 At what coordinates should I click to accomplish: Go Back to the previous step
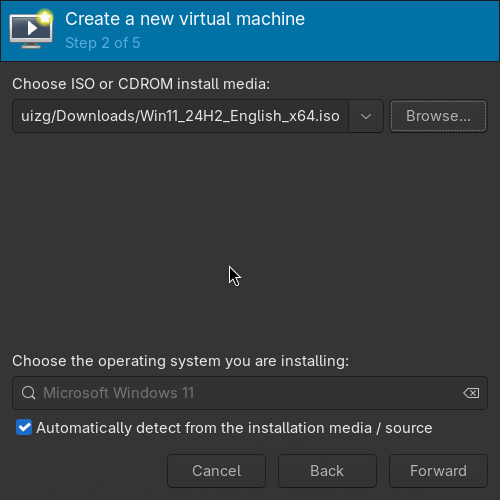click(x=327, y=471)
